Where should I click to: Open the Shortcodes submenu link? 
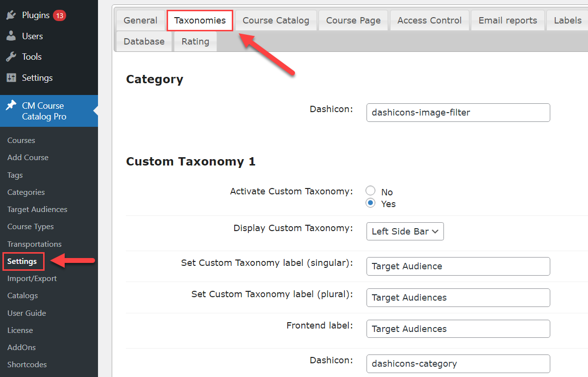click(27, 365)
